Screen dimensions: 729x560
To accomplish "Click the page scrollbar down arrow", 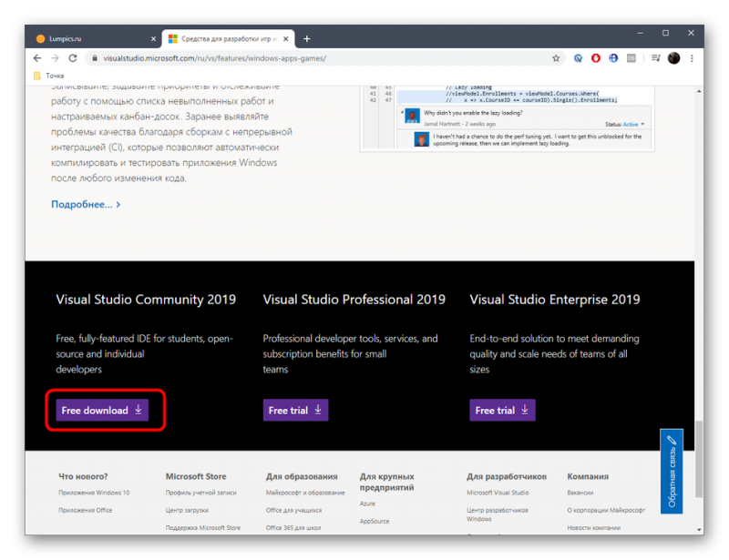I will 699,529.
